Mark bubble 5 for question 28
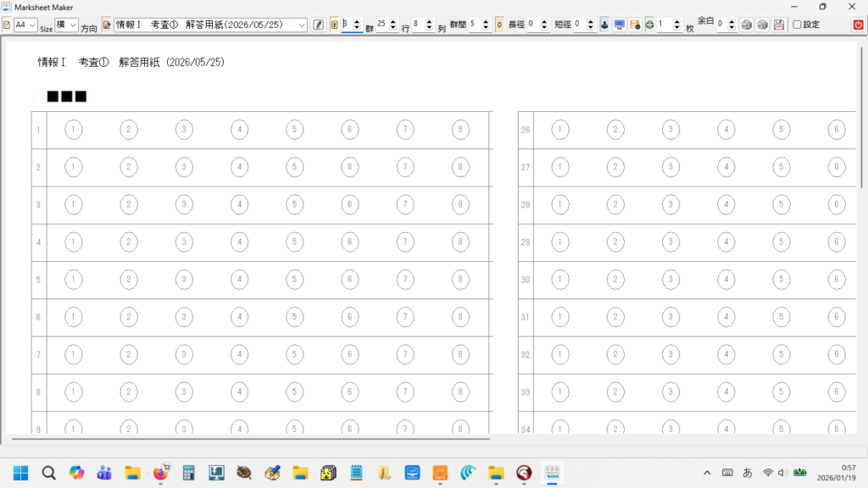Image resolution: width=868 pixels, height=488 pixels. coord(780,205)
